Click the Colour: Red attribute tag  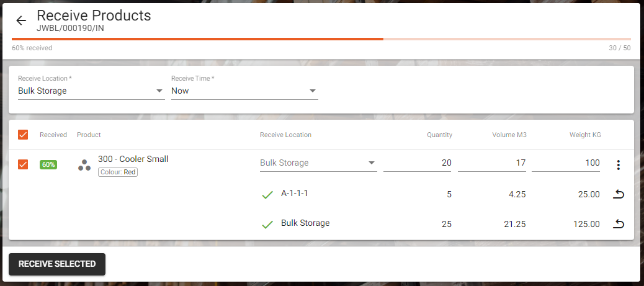click(118, 172)
